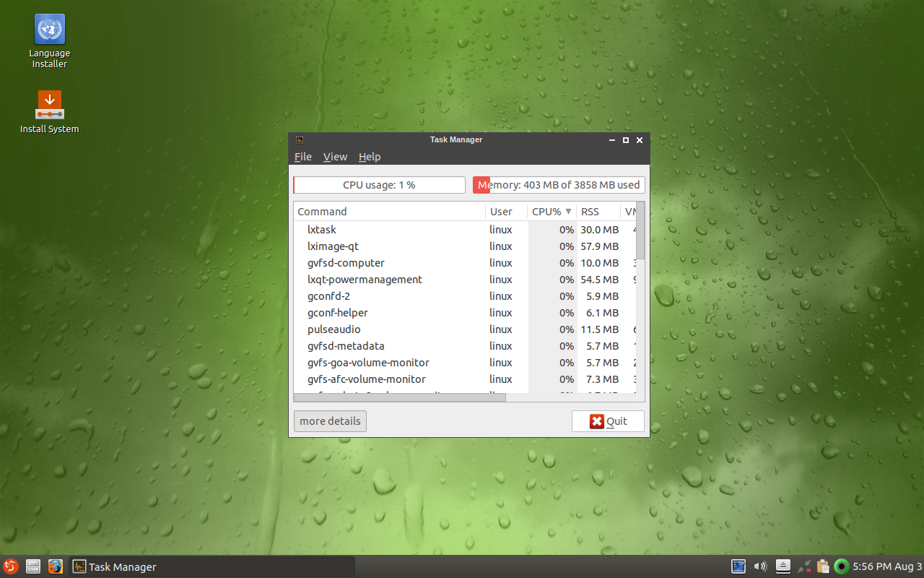Click the network connection tray icon

[803, 566]
